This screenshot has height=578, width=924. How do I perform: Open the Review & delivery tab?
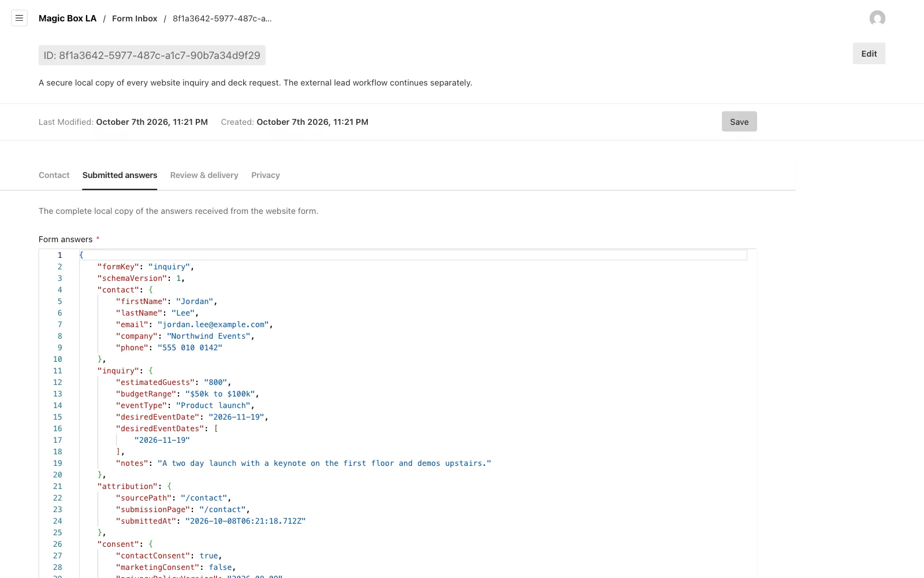pyautogui.click(x=204, y=175)
